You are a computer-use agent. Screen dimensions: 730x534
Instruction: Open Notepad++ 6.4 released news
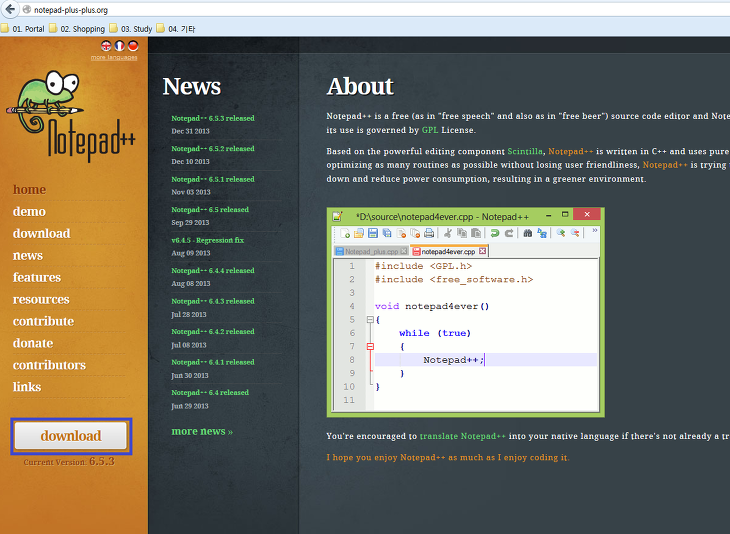pyautogui.click(x=210, y=392)
